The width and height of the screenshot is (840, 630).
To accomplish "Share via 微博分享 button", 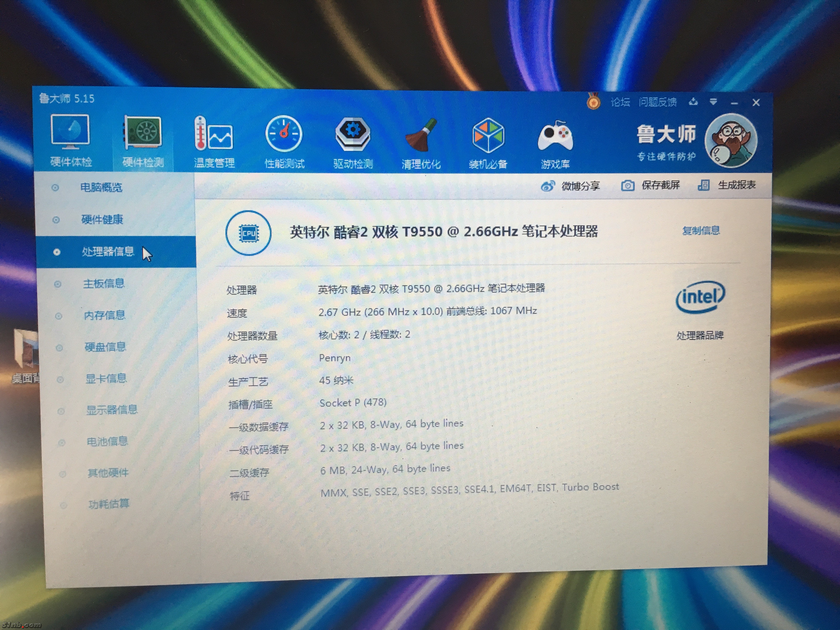I will click(x=570, y=186).
